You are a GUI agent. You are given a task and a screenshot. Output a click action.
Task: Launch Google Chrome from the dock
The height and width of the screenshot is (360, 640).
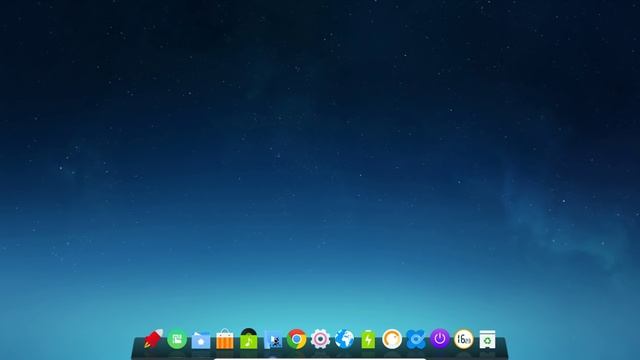296,339
